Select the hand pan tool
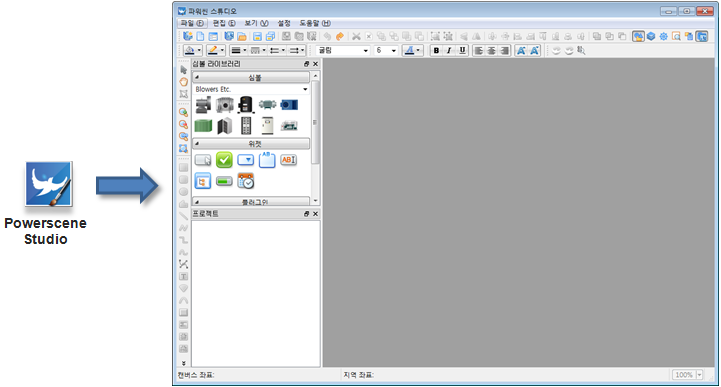 click(183, 82)
